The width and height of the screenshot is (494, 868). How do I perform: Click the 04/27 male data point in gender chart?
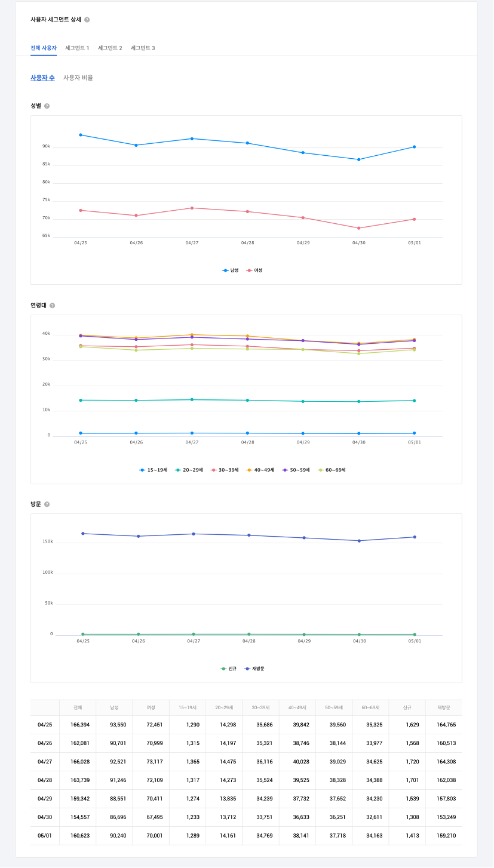192,138
